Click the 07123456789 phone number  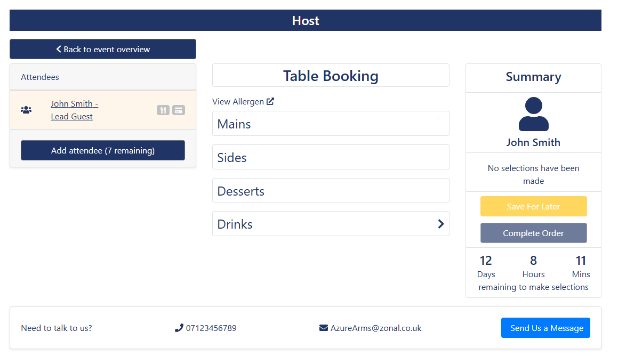(x=211, y=328)
